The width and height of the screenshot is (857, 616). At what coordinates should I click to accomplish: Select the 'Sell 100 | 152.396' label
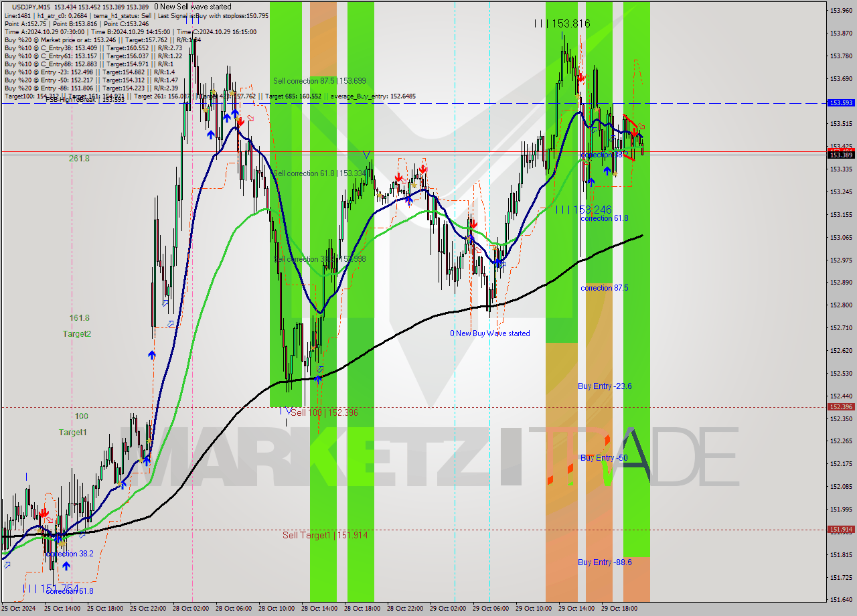coord(324,412)
